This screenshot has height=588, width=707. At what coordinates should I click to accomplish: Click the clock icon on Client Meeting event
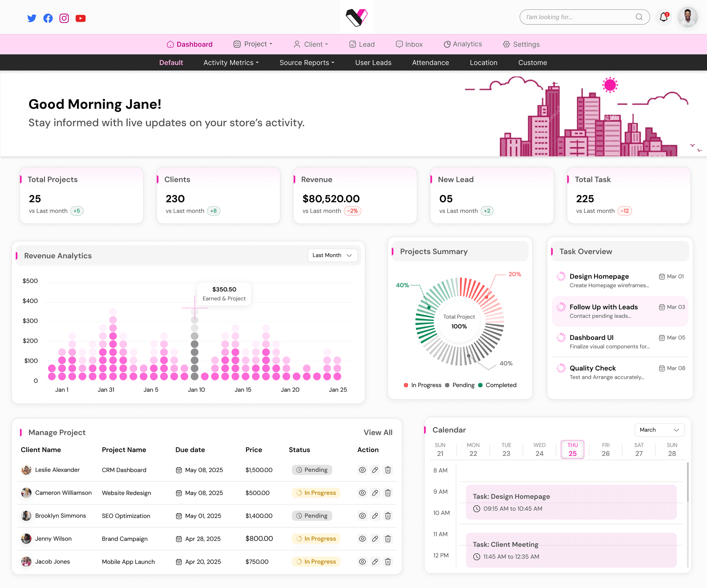pyautogui.click(x=476, y=557)
